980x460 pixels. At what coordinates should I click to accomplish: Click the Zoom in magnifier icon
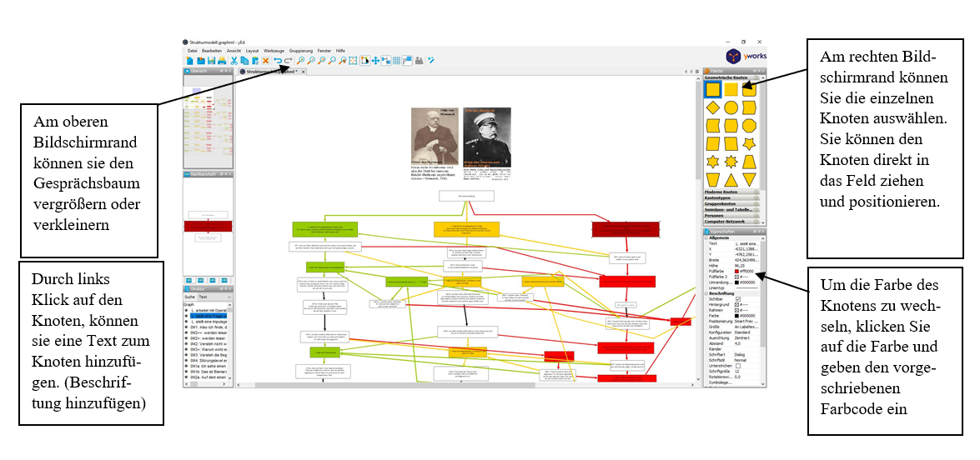(300, 61)
